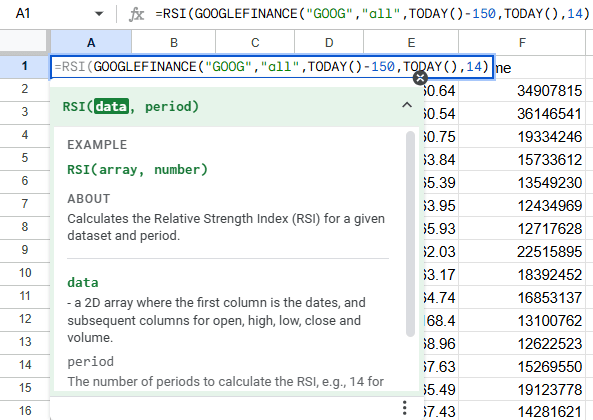Viewport: 593px width, 420px height.
Task: Click cell containing 12622523
Action: coord(522,344)
